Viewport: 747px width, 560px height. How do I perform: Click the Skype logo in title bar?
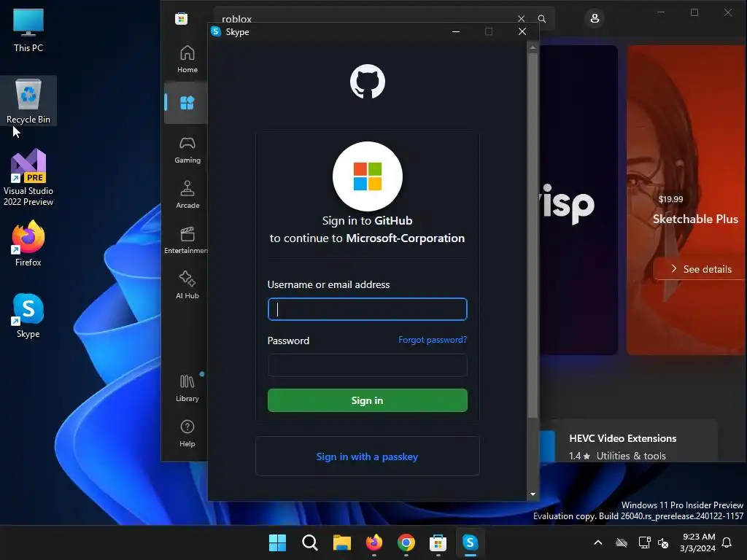[216, 31]
